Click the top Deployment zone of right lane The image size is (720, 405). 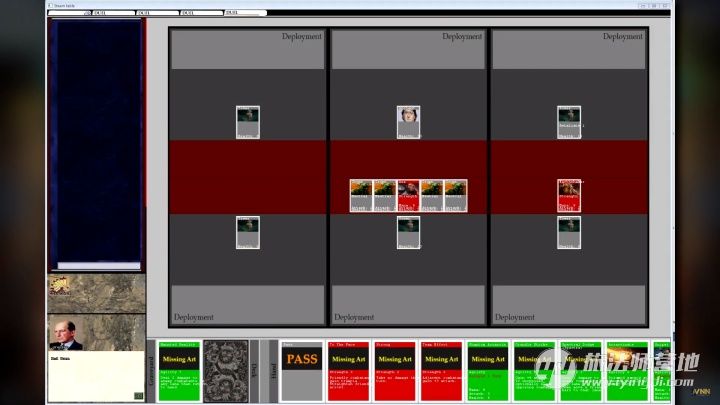569,49
